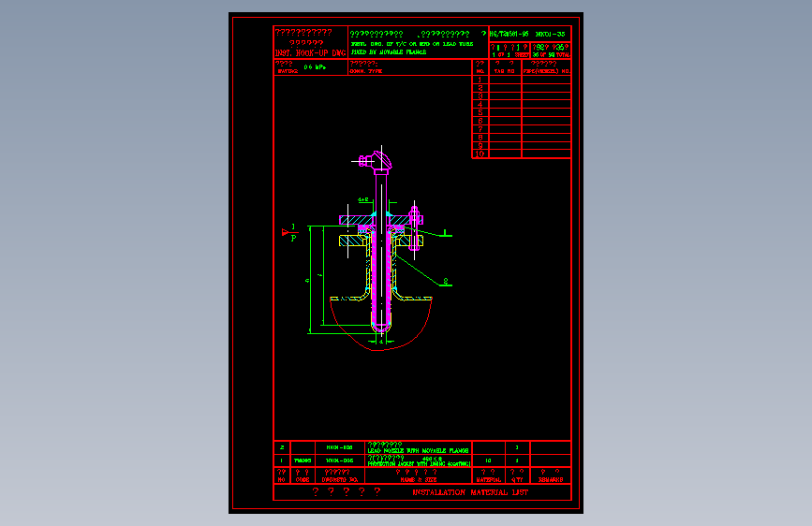812x526 pixels.
Task: Select 'LEAD NOZZLE WITH MOVABLE FLANGE' entry
Action: [418, 451]
